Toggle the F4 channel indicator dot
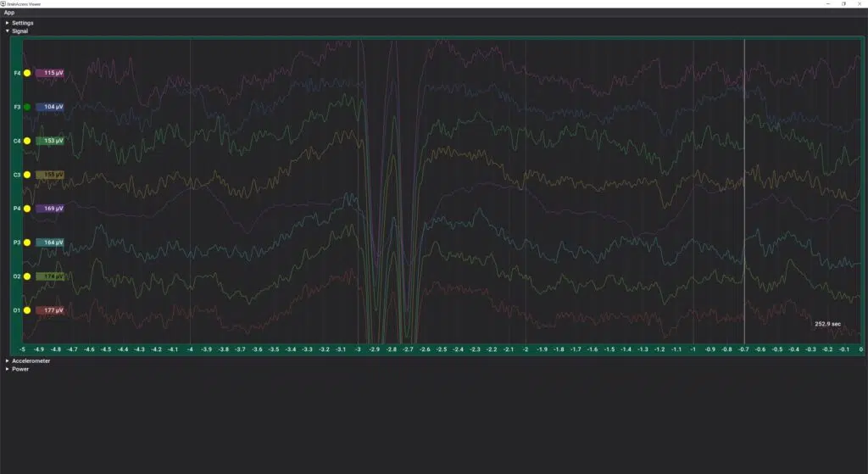The image size is (868, 474). 27,73
